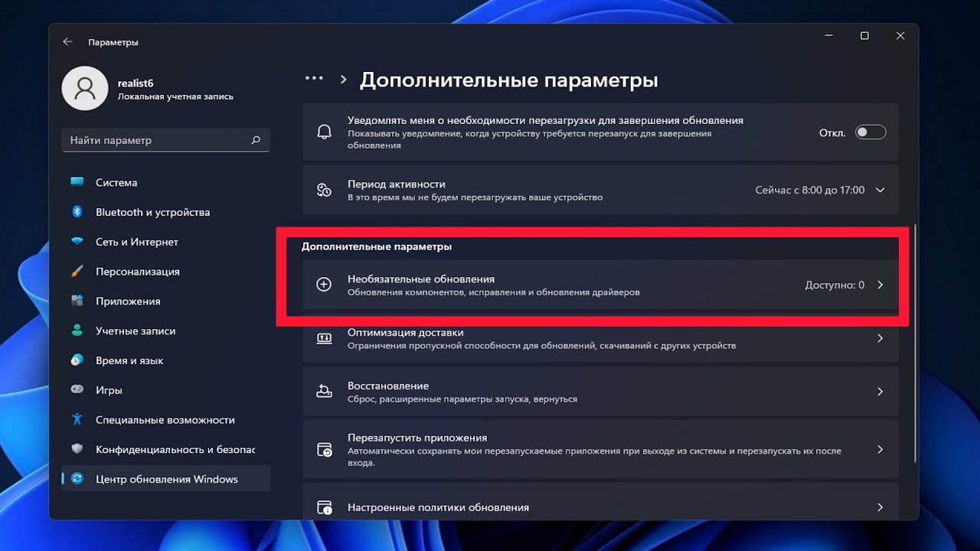
Task: Click Перезапустить приложения title text
Action: (417, 438)
